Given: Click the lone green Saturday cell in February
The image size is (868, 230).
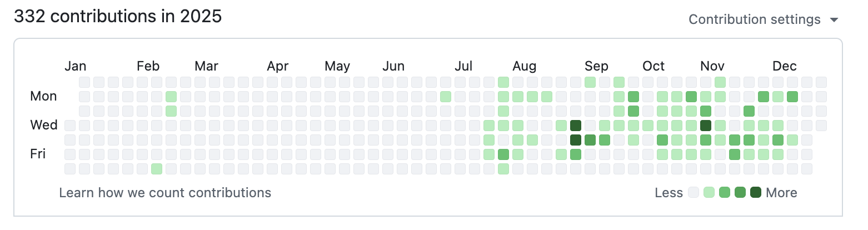Looking at the screenshot, I should point(157,168).
